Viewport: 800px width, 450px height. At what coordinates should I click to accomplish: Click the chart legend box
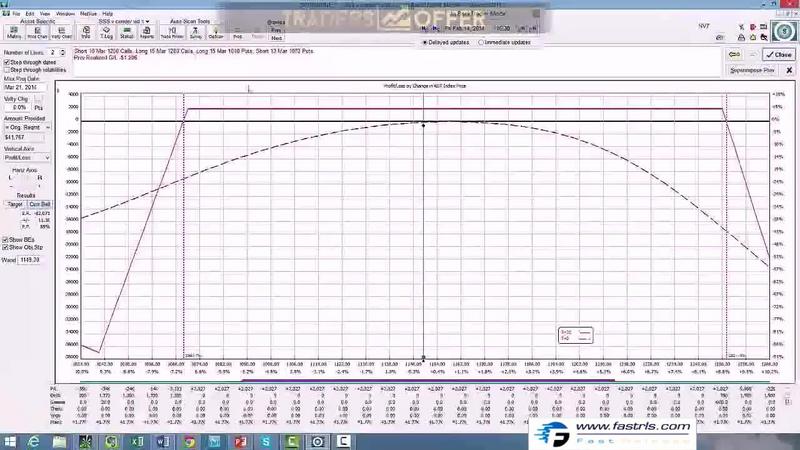576,335
